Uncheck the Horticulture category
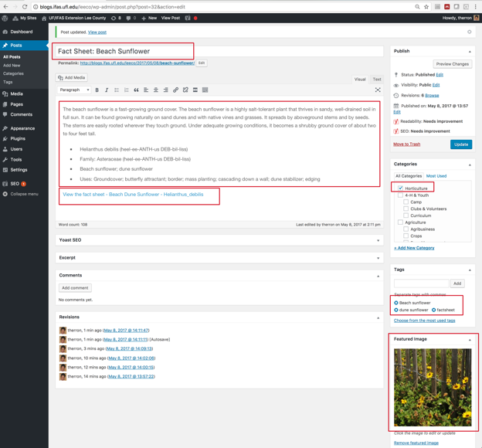The image size is (482, 448). click(400, 188)
